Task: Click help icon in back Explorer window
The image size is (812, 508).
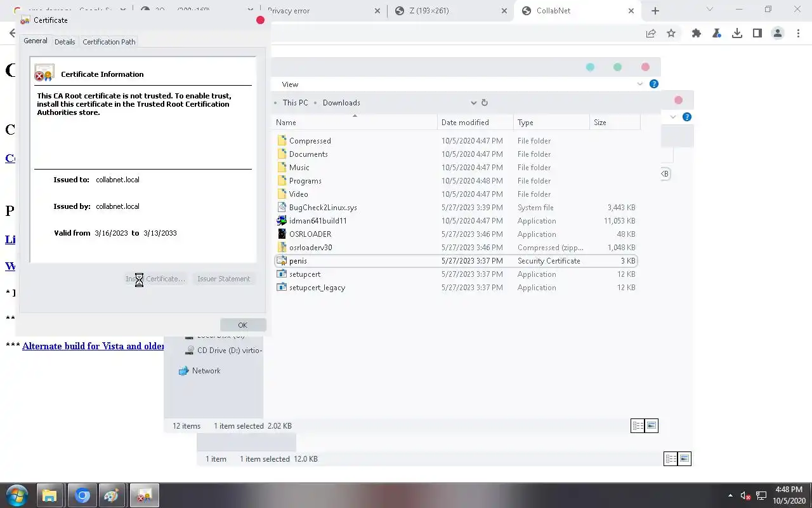Action: click(x=686, y=117)
